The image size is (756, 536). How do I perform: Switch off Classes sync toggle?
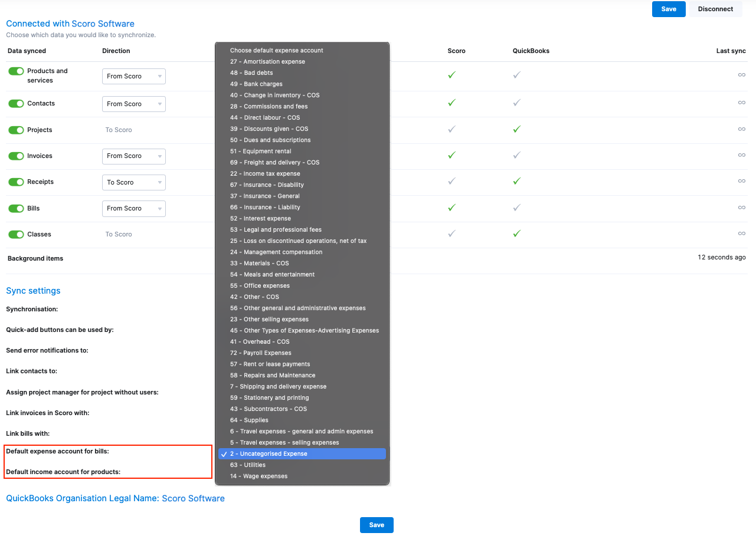[x=16, y=234]
